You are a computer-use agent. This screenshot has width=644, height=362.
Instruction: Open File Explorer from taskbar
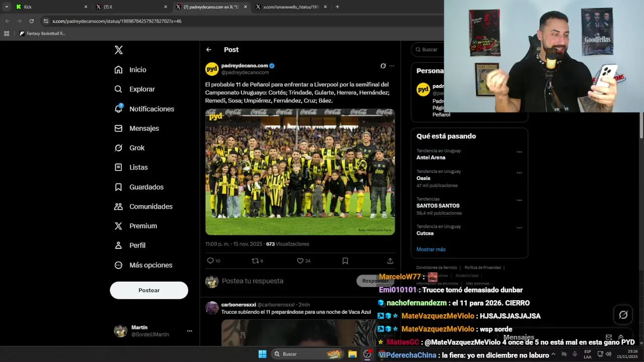[x=353, y=354]
